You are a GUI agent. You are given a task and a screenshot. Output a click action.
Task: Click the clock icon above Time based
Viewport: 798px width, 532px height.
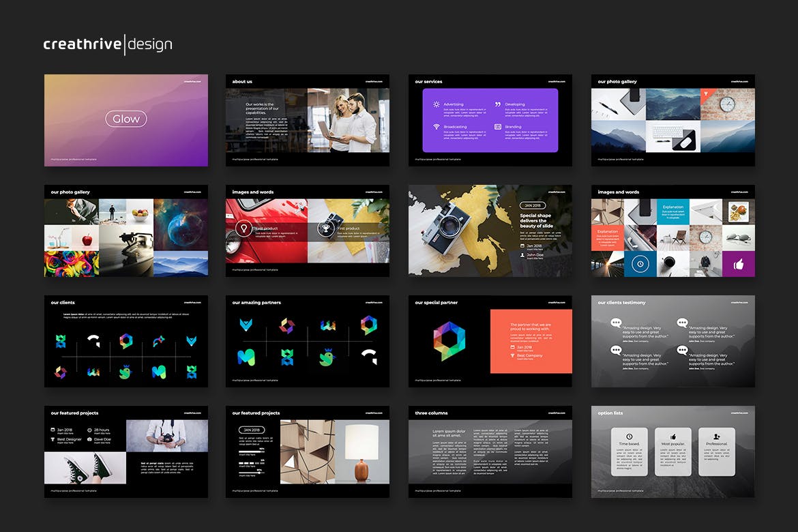(629, 436)
